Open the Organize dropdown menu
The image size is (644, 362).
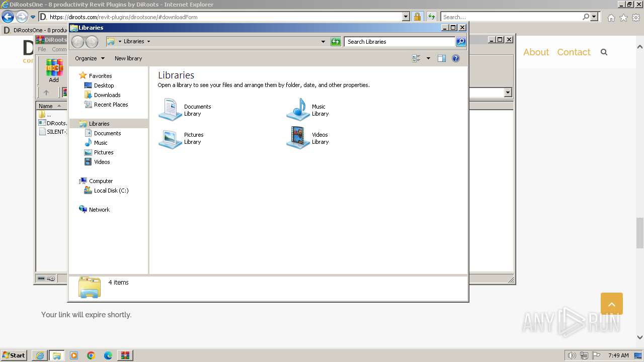pyautogui.click(x=90, y=58)
